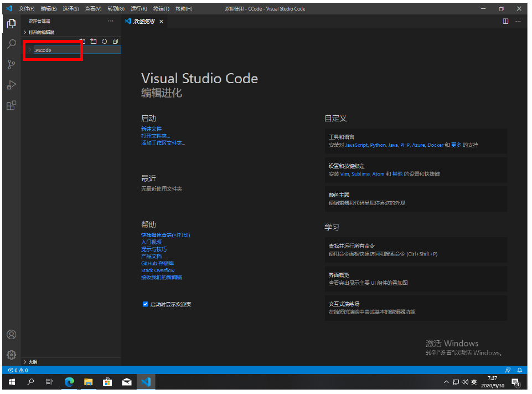Click the 新建文件 link
This screenshot has height=394, width=532.
point(151,129)
